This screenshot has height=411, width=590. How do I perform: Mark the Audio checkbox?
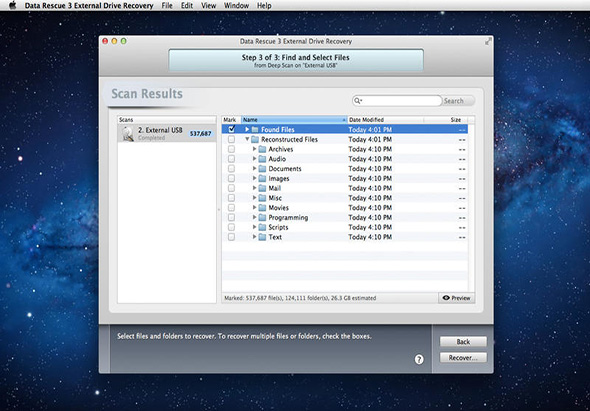(231, 159)
